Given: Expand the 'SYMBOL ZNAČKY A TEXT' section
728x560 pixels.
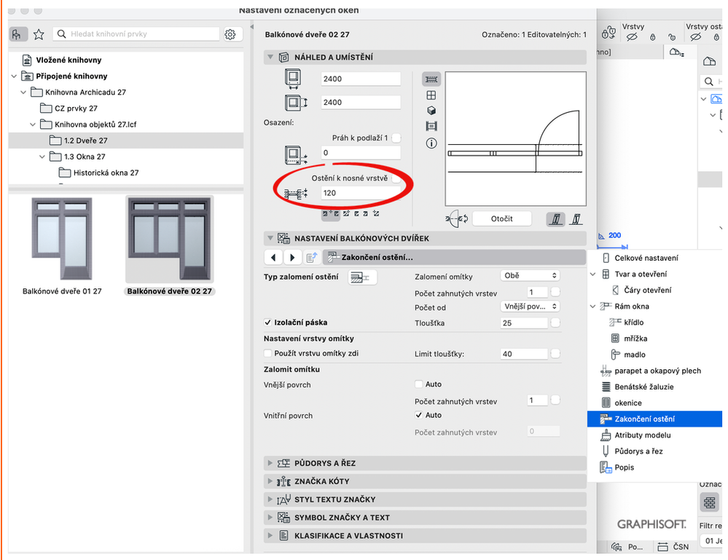Looking at the screenshot, I should [x=270, y=517].
